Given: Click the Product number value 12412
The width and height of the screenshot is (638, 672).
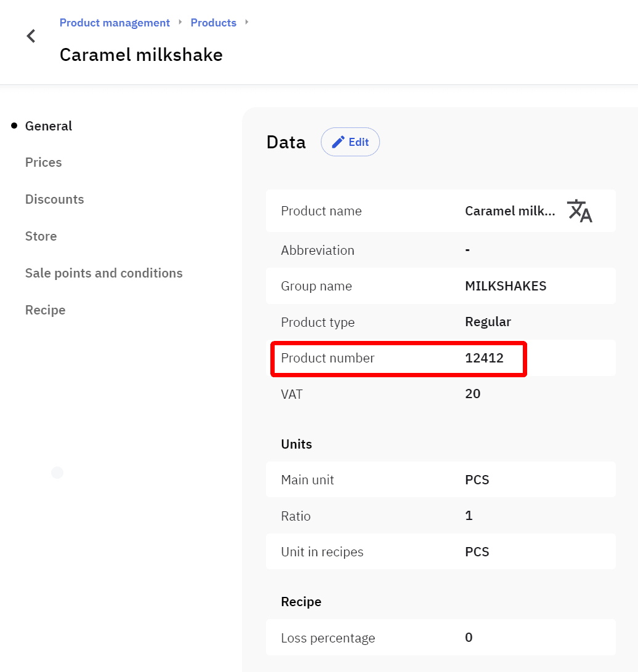Looking at the screenshot, I should [484, 358].
